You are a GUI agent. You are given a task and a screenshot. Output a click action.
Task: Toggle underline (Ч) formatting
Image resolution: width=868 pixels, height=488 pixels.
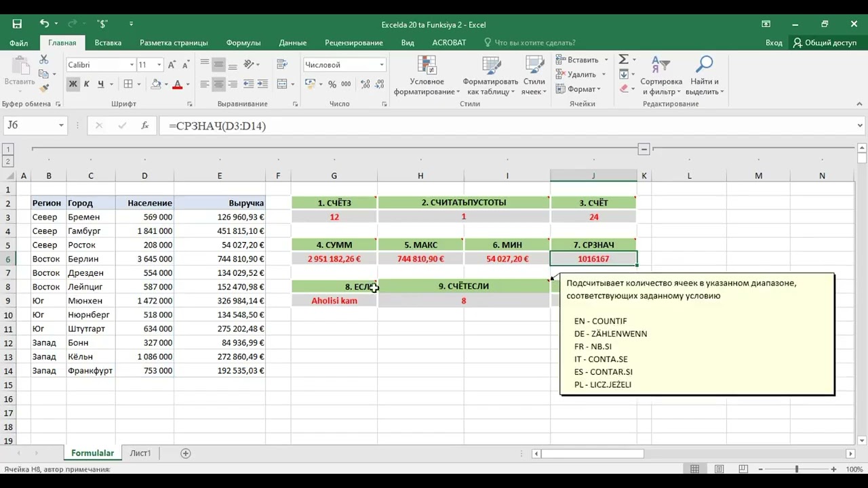click(100, 84)
